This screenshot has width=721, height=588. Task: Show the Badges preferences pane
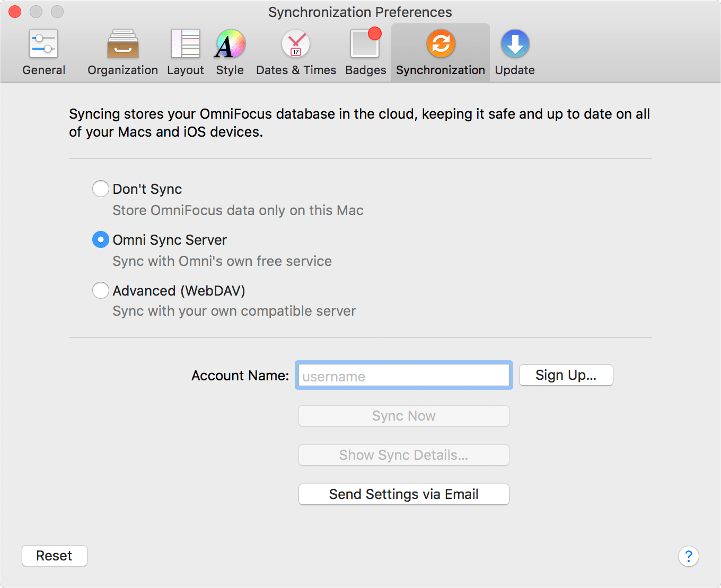[365, 52]
